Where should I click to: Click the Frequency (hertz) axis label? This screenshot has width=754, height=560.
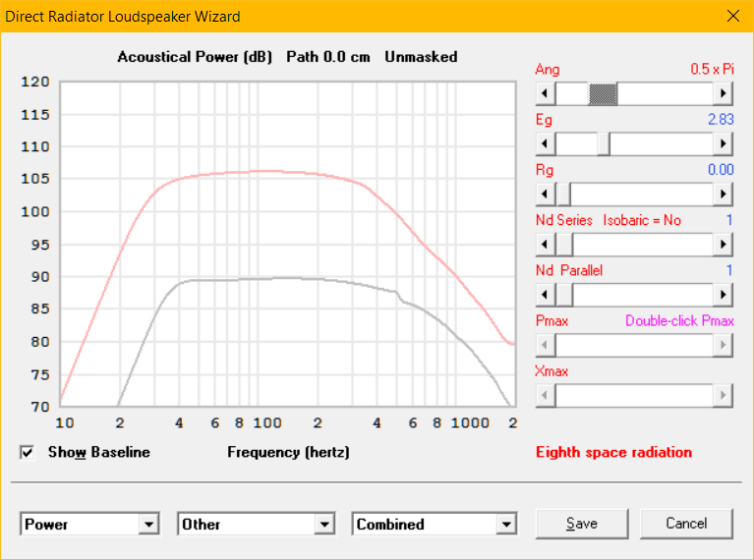click(288, 452)
